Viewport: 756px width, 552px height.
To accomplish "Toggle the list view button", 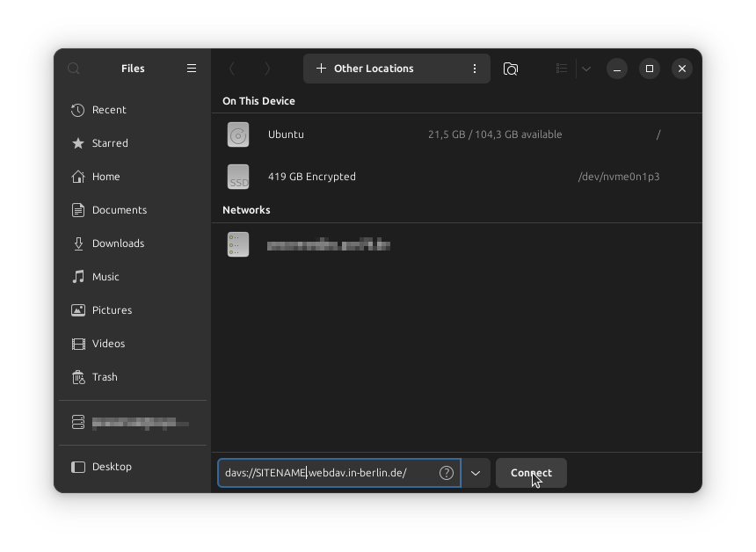I will [562, 69].
